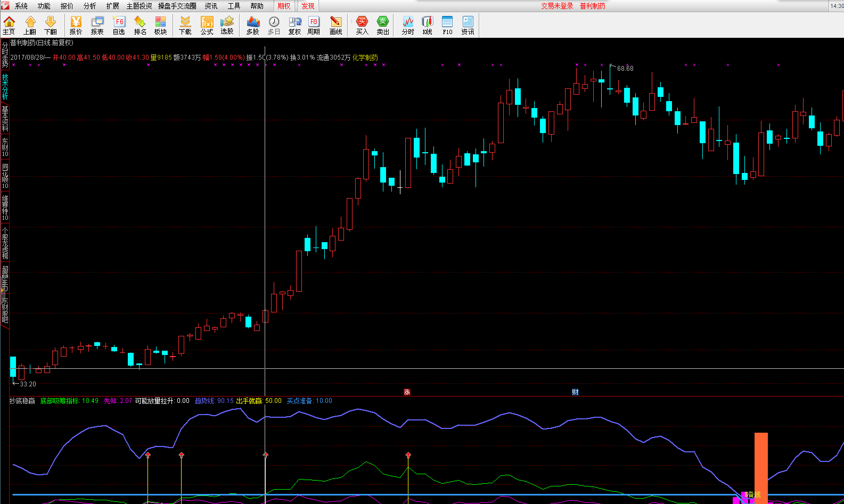
Task: Open the 工具 menu
Action: 234,6
